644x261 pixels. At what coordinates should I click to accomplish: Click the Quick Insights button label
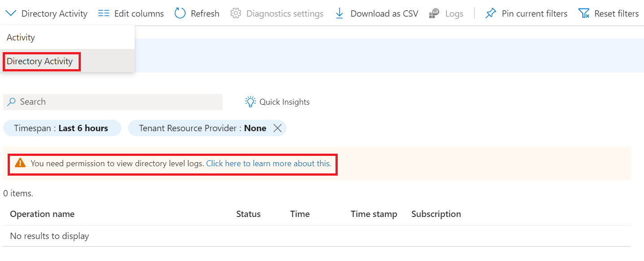click(x=284, y=102)
